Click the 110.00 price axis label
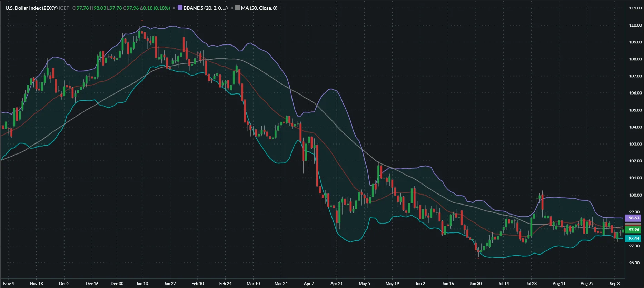The height and width of the screenshot is (288, 644). [x=635, y=25]
